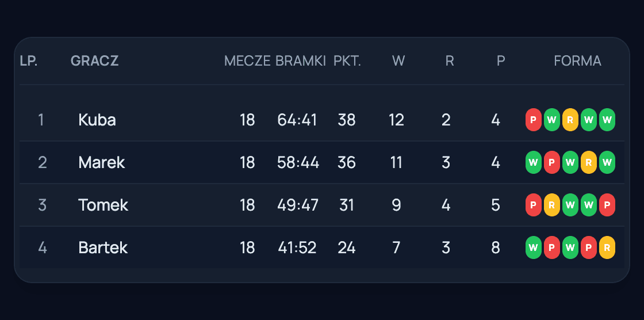Click Kuba's first red P form badge
644x320 pixels.
(x=533, y=120)
